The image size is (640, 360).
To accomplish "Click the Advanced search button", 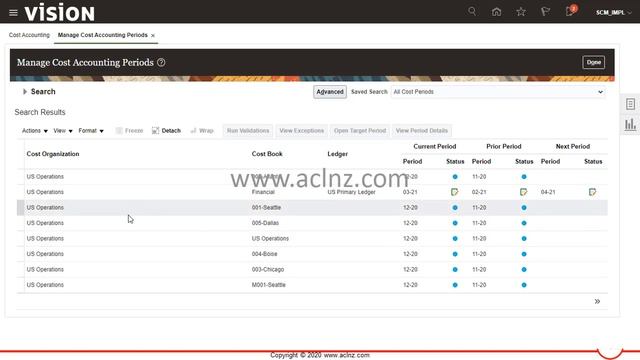I will [x=330, y=92].
